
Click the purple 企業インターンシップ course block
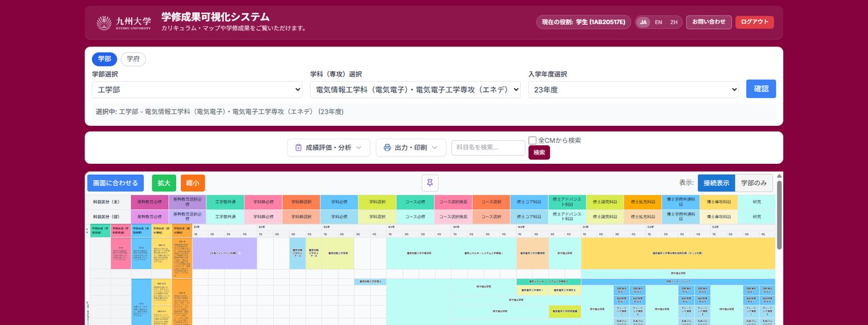point(224,253)
